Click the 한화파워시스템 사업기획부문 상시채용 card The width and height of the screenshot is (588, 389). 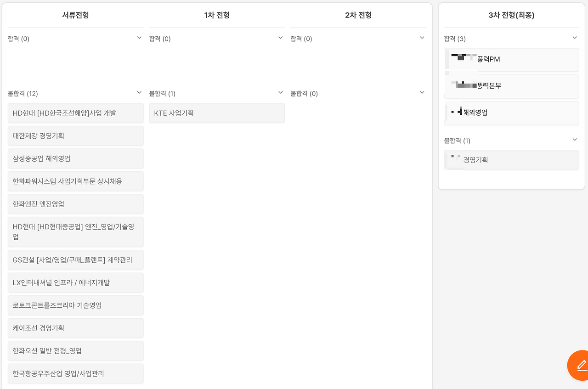click(x=75, y=181)
